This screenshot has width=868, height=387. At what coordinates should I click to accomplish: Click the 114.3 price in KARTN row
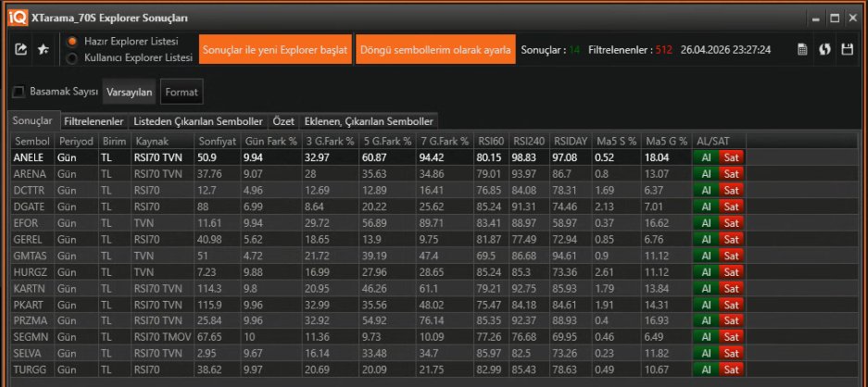click(x=217, y=289)
